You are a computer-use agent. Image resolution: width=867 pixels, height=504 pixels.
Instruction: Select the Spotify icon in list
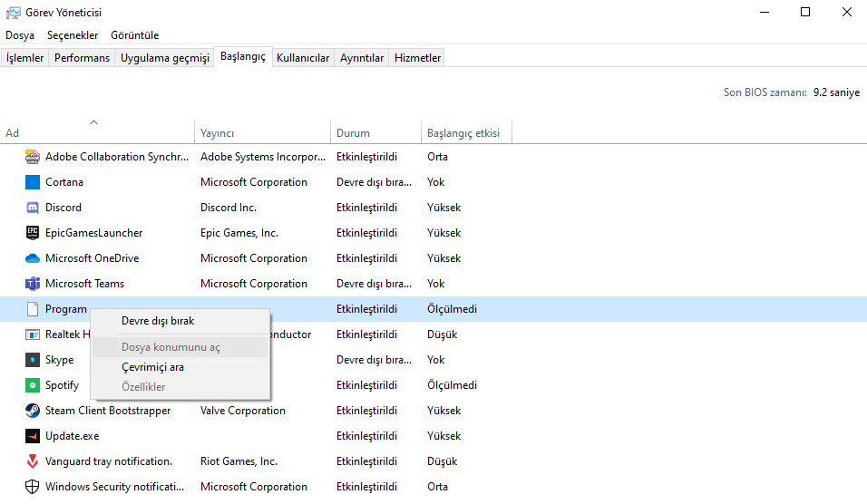point(33,385)
